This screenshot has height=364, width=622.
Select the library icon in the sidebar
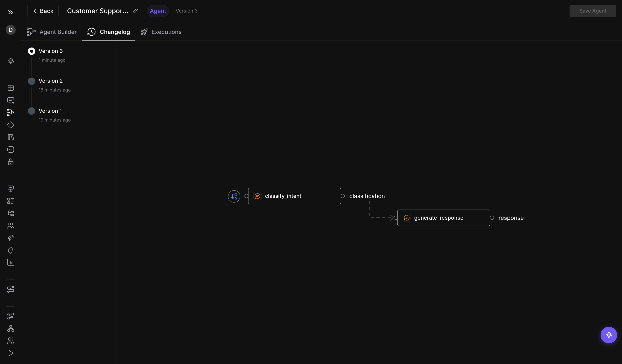pos(11,137)
